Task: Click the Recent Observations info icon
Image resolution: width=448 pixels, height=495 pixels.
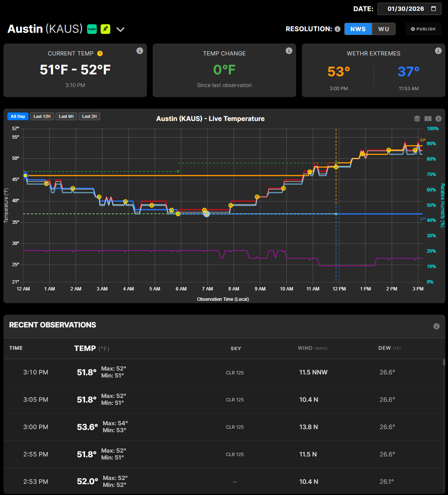Action: pos(436,326)
